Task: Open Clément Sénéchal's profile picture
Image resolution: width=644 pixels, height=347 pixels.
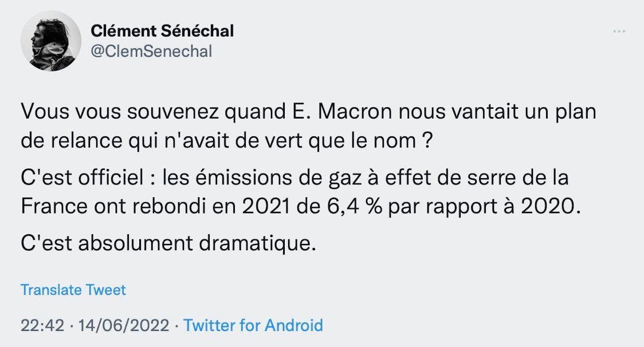Action: [51, 41]
